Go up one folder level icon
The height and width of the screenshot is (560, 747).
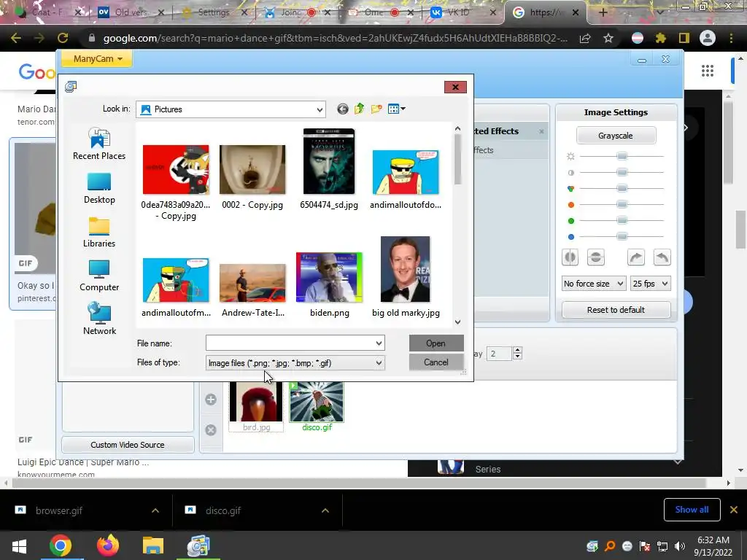coord(359,109)
